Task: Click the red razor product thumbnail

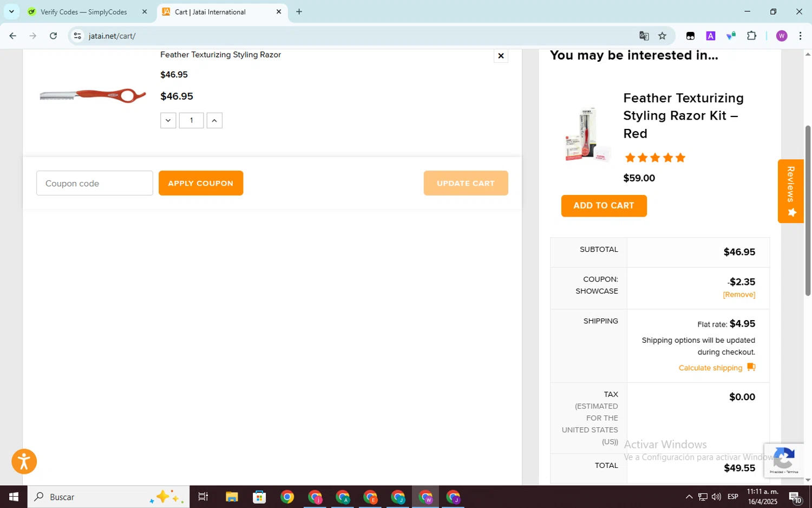Action: pyautogui.click(x=93, y=96)
